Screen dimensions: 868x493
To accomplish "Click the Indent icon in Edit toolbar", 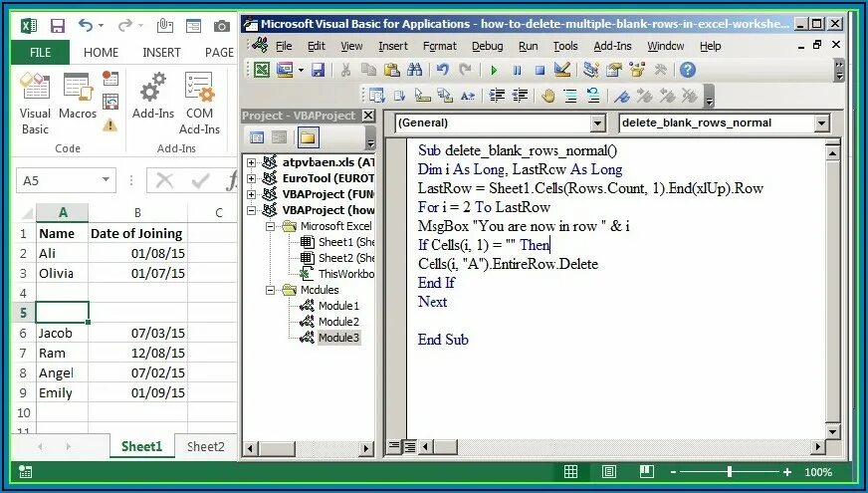I will pos(497,96).
